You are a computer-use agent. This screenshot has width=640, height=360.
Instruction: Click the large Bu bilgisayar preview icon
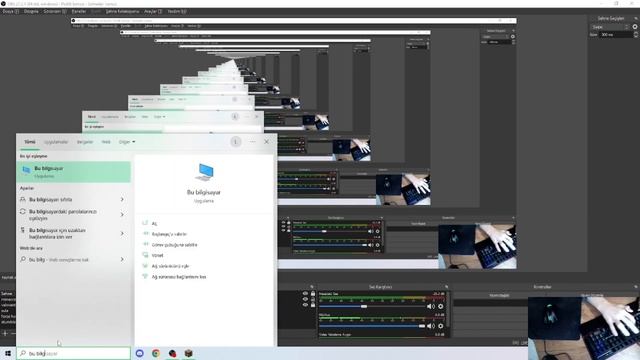[x=204, y=172]
